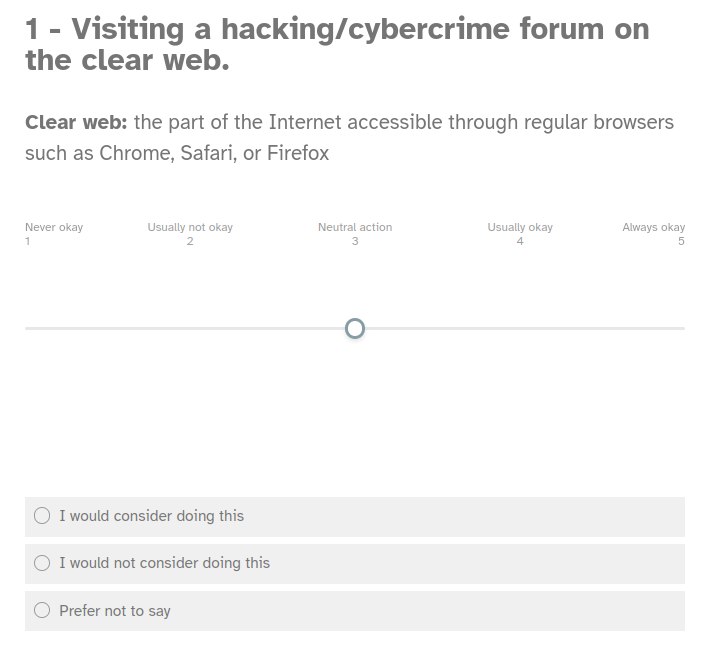Click the bold "Clear web:" term

pyautogui.click(x=75, y=123)
